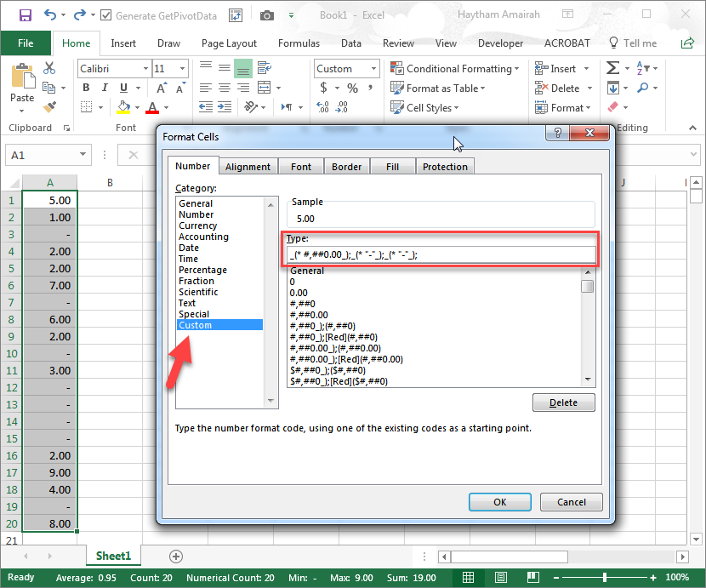
Task: Click the zoom slider handle in status bar
Action: point(605,577)
